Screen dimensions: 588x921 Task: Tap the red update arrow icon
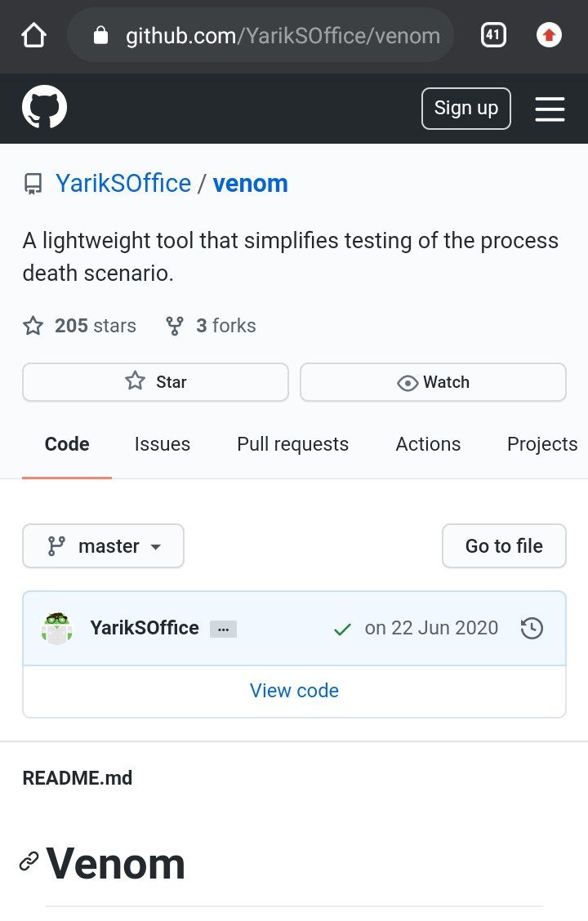coord(549,36)
